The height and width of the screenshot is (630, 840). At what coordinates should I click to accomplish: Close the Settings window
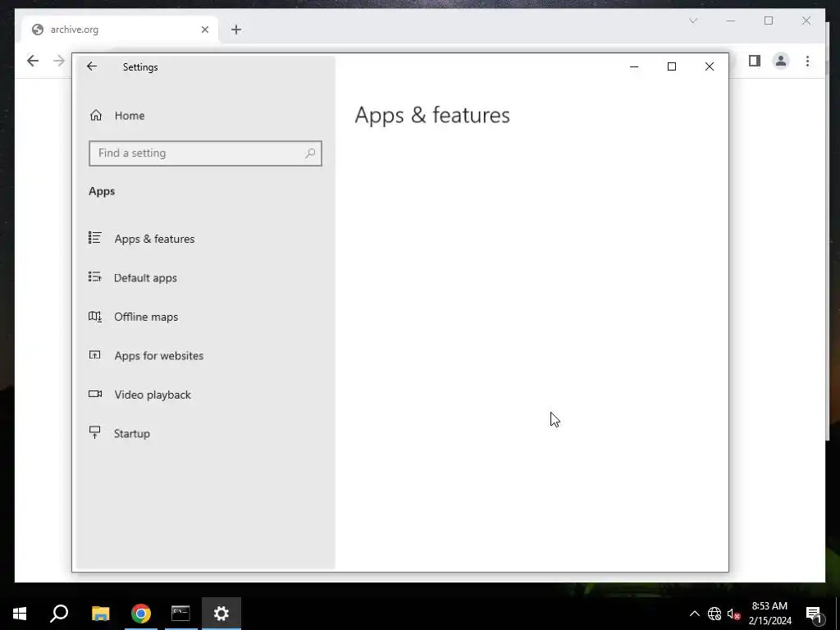[x=710, y=66]
